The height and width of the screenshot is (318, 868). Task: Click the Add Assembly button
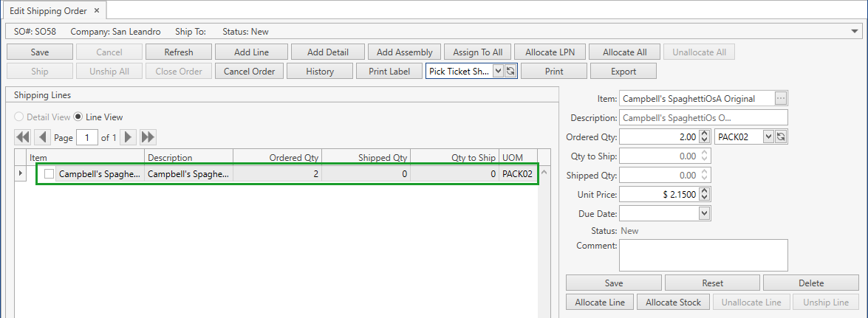click(405, 52)
